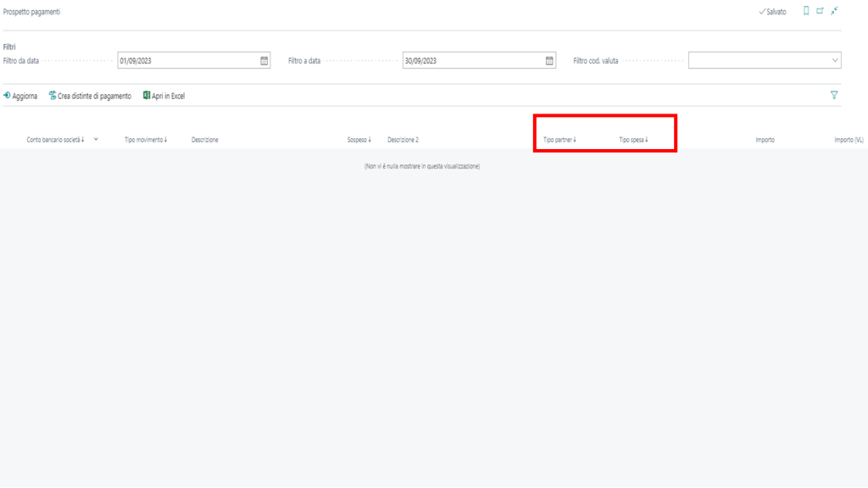The width and height of the screenshot is (868, 488).
Task: Click the bookmark icon
Action: [806, 11]
